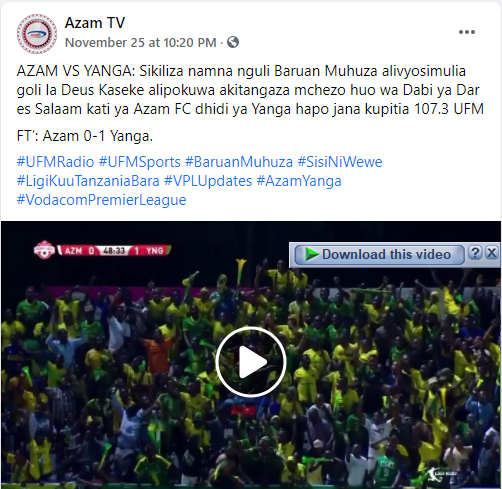Open the #VodacomPremierLeague hashtag
The image size is (502, 489).
click(101, 200)
